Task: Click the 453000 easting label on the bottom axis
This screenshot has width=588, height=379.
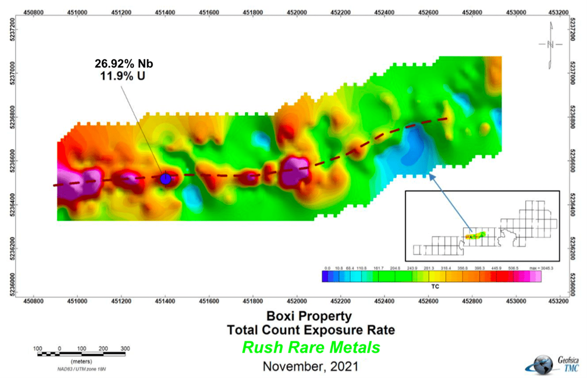Action: click(516, 301)
